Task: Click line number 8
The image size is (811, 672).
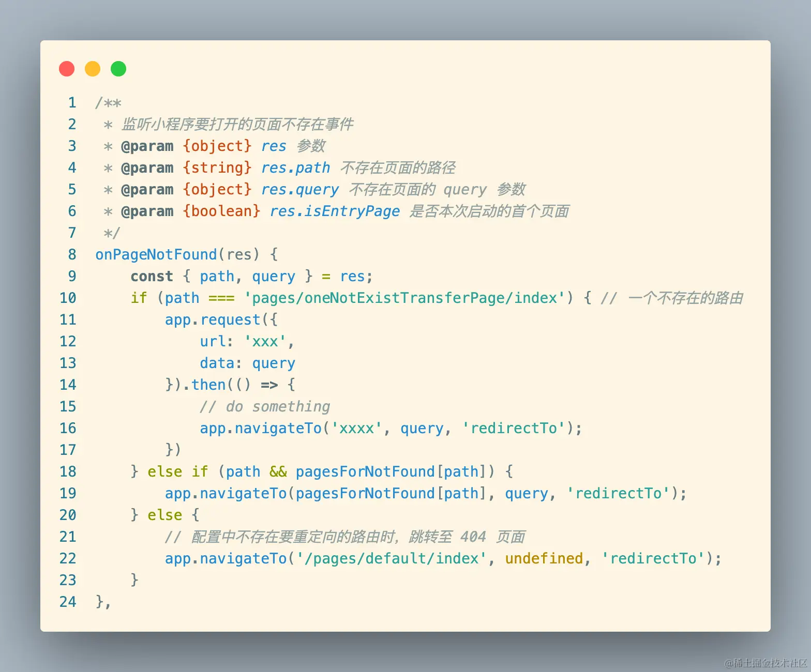Action: click(72, 254)
